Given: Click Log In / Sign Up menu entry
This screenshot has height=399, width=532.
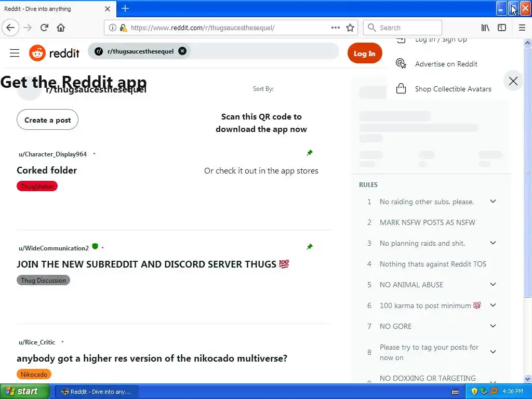Looking at the screenshot, I should [x=441, y=39].
